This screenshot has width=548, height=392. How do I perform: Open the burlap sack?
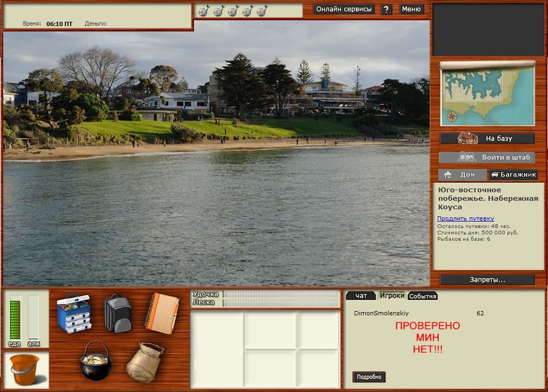click(x=144, y=362)
